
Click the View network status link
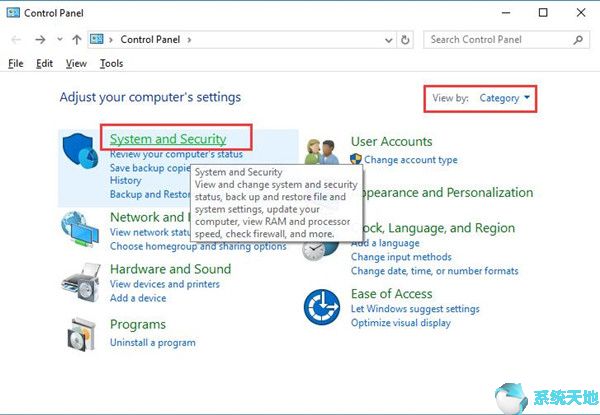click(x=150, y=232)
